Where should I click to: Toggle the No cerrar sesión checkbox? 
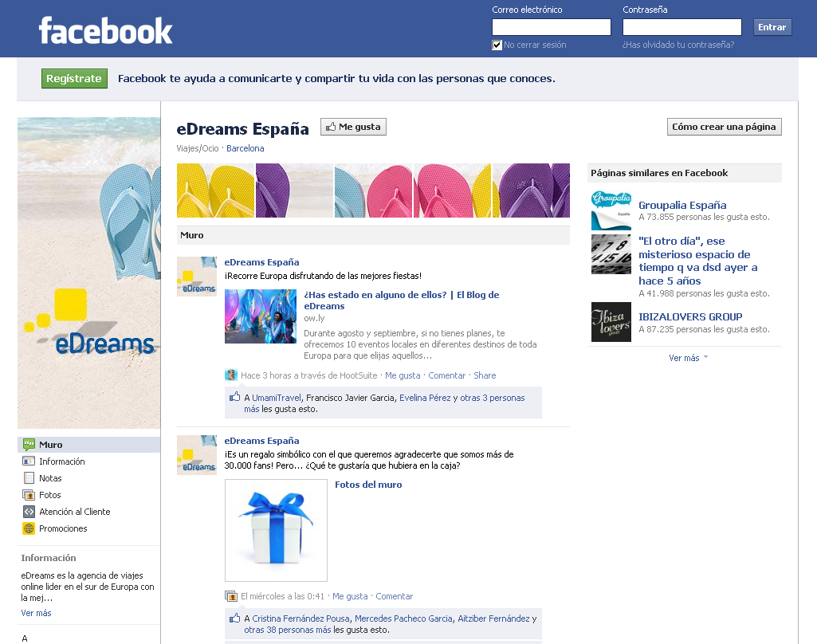(497, 45)
